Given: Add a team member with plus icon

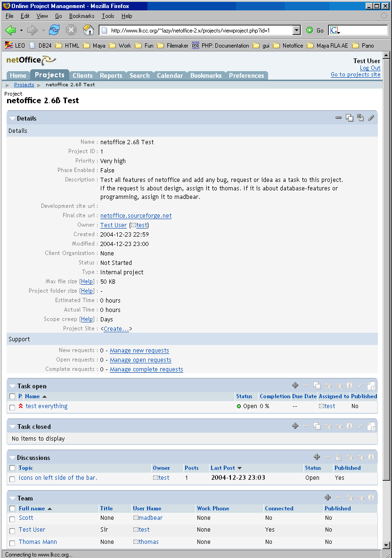Looking at the screenshot, I should coord(328,498).
